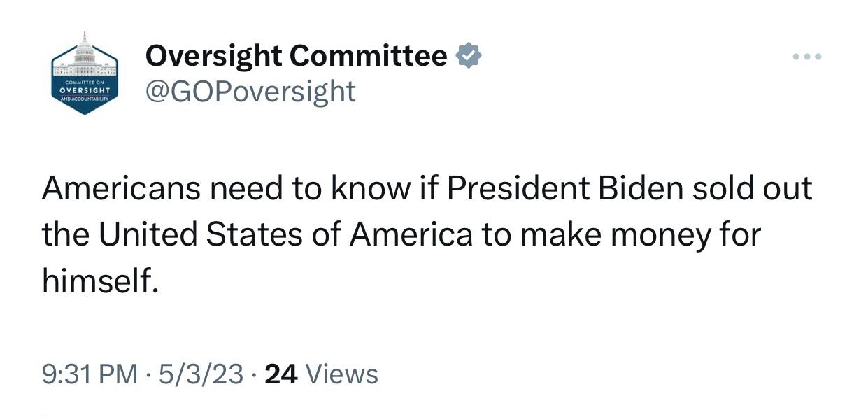Image resolution: width=868 pixels, height=417 pixels.
Task: Open the Oversight Committee display name
Action: pyautogui.click(x=296, y=55)
